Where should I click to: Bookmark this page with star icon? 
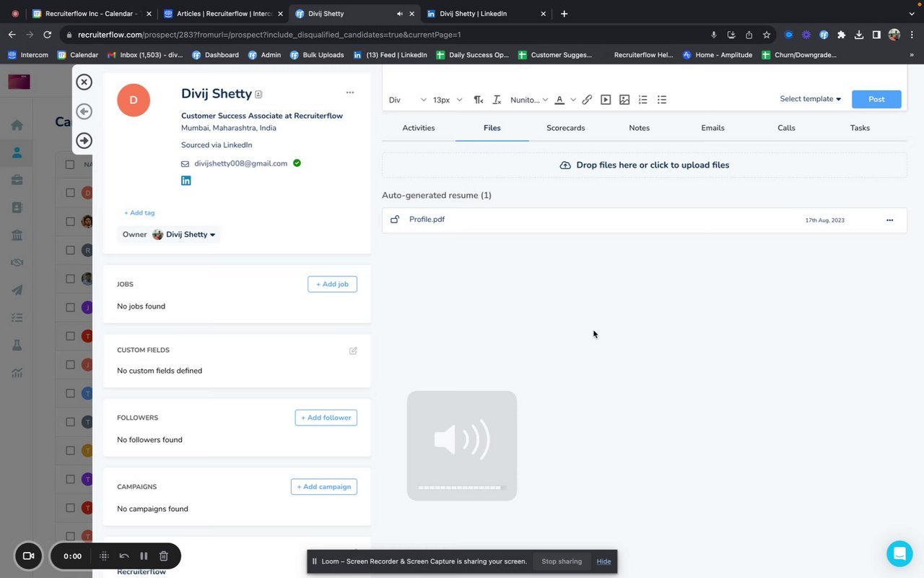tap(767, 35)
